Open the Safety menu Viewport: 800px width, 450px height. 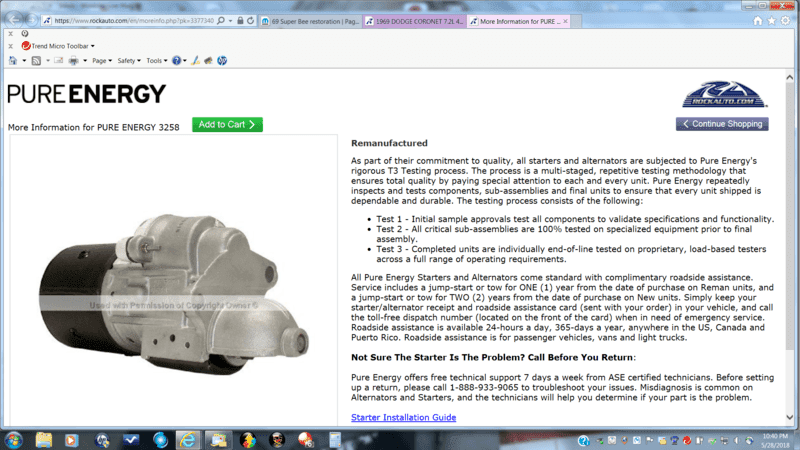129,61
